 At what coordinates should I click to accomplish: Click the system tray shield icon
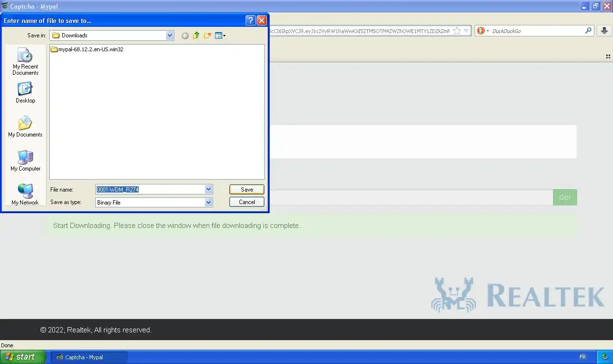[605, 357]
